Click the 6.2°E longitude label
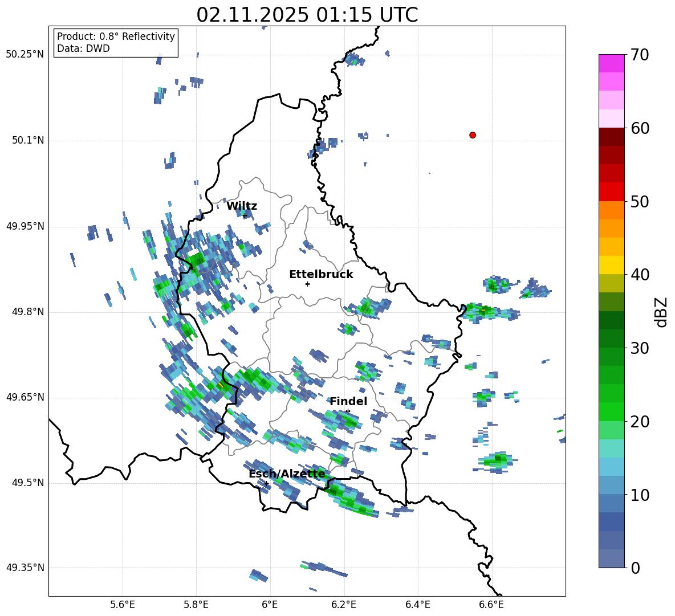The height and width of the screenshot is (616, 675). click(344, 605)
